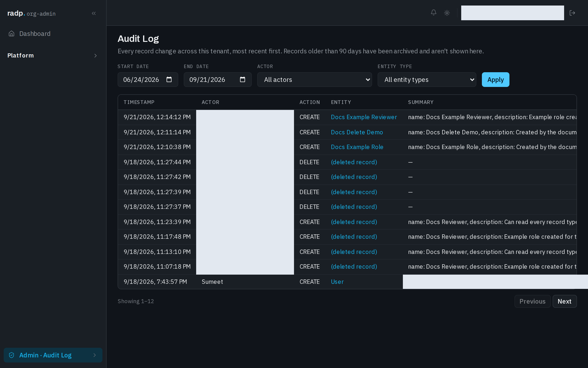588x368 pixels.
Task: Expand the Platform section chevron
Action: click(x=96, y=56)
